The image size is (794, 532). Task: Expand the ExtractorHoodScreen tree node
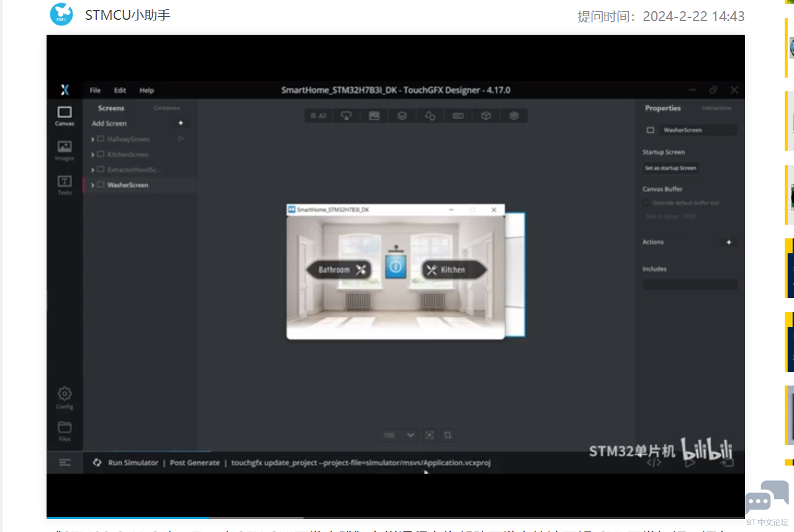pos(93,169)
